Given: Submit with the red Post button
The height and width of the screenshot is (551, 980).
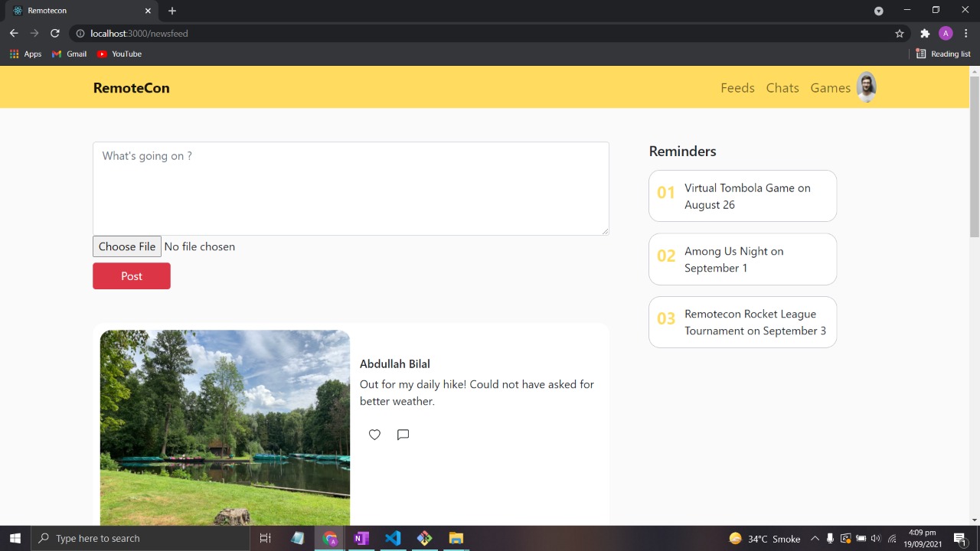Looking at the screenshot, I should pyautogui.click(x=132, y=276).
